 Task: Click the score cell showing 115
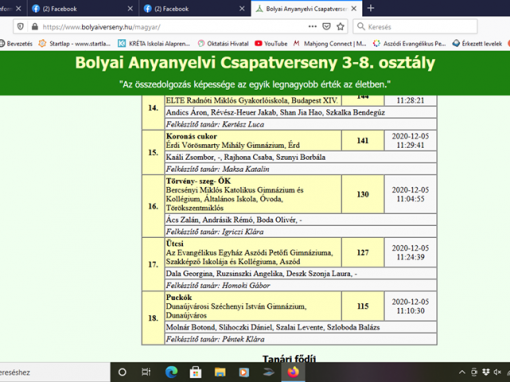(x=363, y=306)
